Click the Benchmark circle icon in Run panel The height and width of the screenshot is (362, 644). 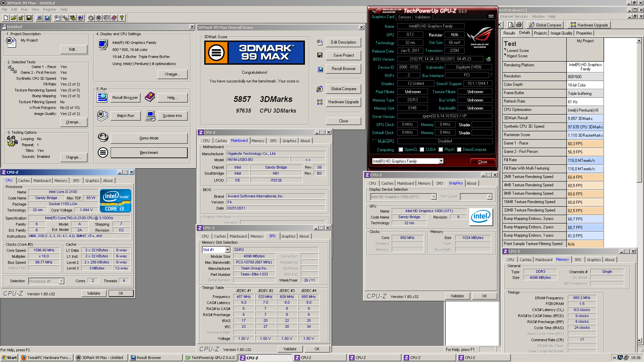point(103,153)
